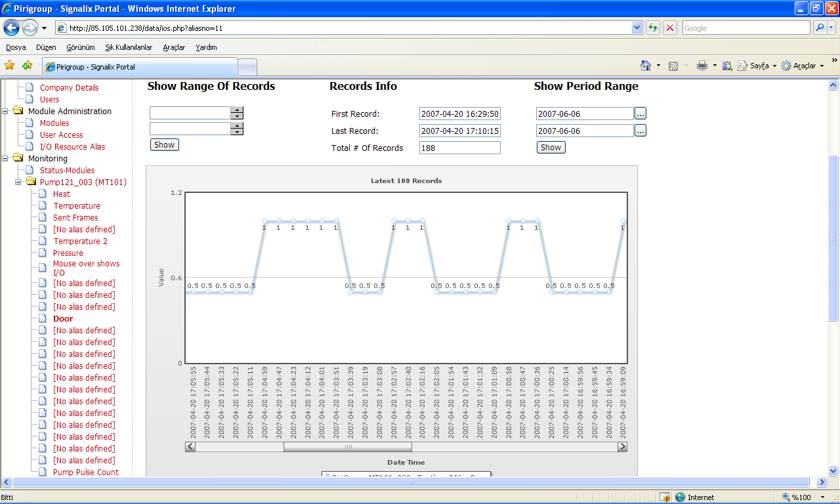Click the popup blocker icon in status bar
840x504 pixels.
click(664, 497)
